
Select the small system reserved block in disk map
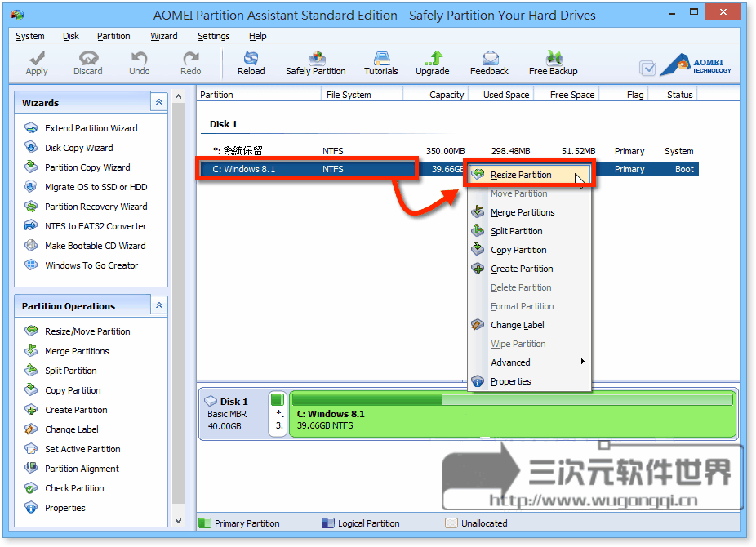[278, 415]
